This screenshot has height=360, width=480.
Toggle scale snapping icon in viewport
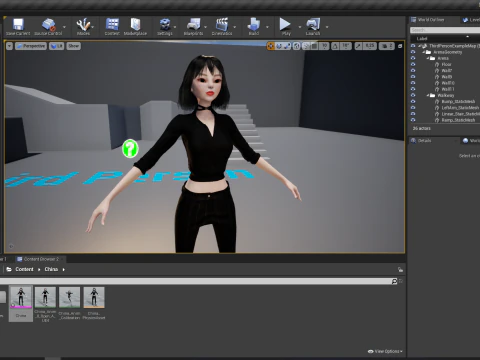click(x=358, y=46)
